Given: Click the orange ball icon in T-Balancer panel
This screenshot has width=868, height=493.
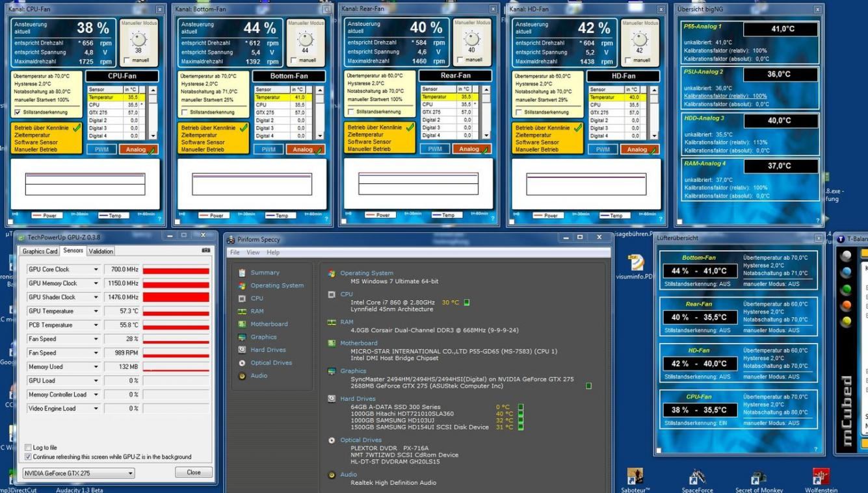Looking at the screenshot, I should pos(846,305).
